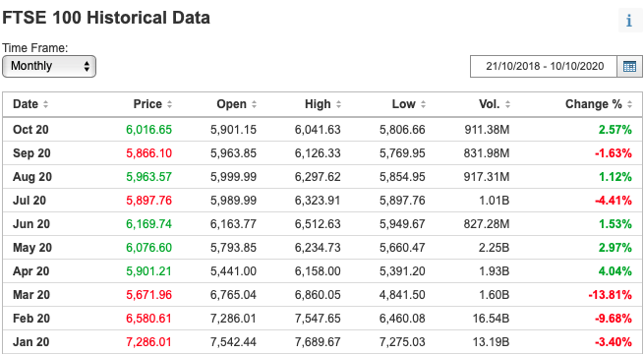The image size is (644, 354).
Task: Sort by Price column arrows
Action: 169,104
